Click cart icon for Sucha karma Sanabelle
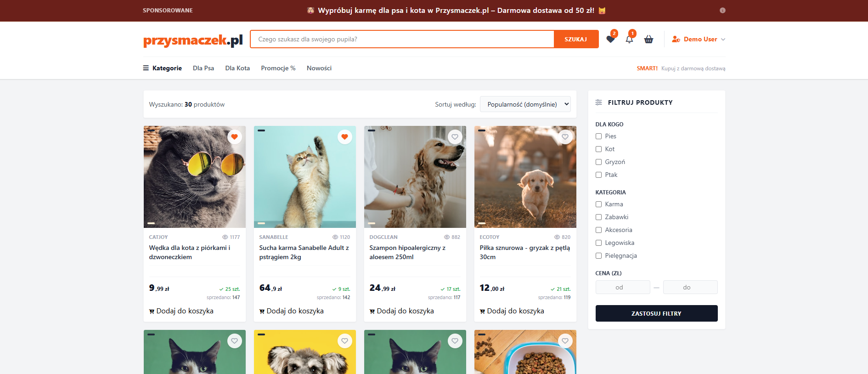 click(x=262, y=312)
